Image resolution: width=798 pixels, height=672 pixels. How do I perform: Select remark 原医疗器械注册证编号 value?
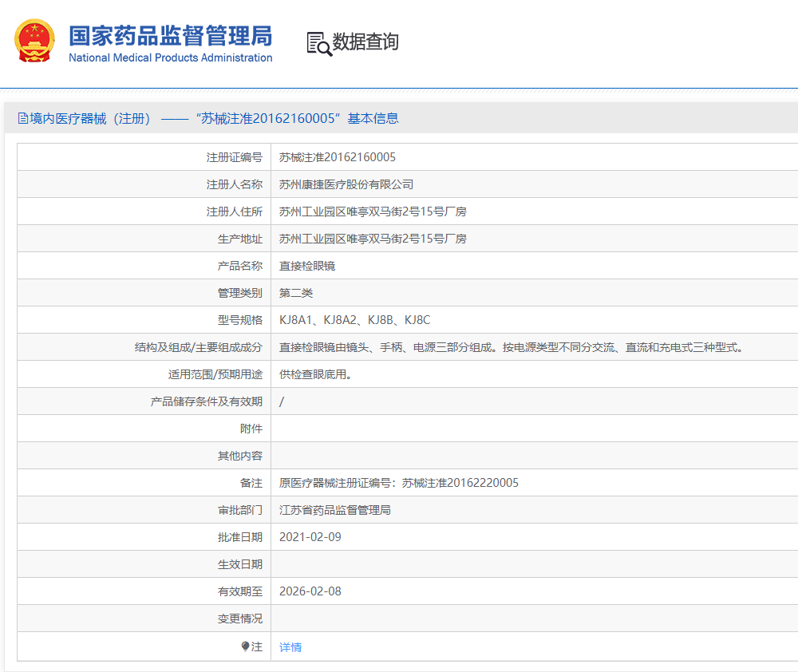398,483
